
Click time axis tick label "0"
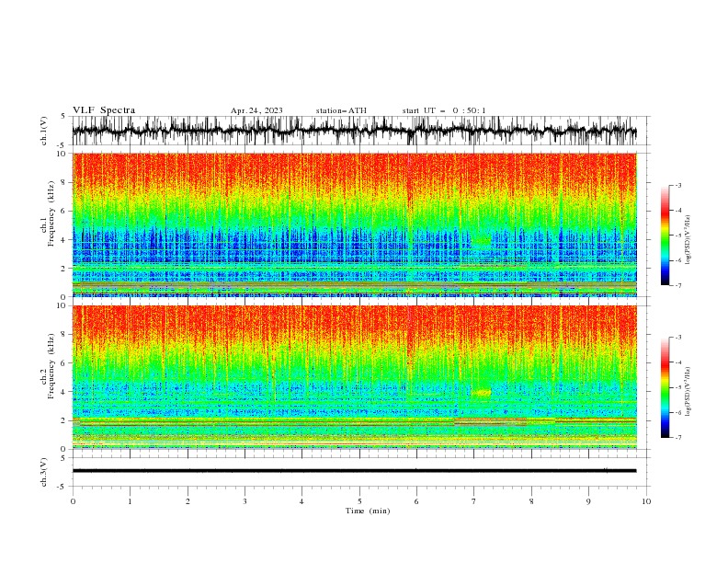coord(73,501)
